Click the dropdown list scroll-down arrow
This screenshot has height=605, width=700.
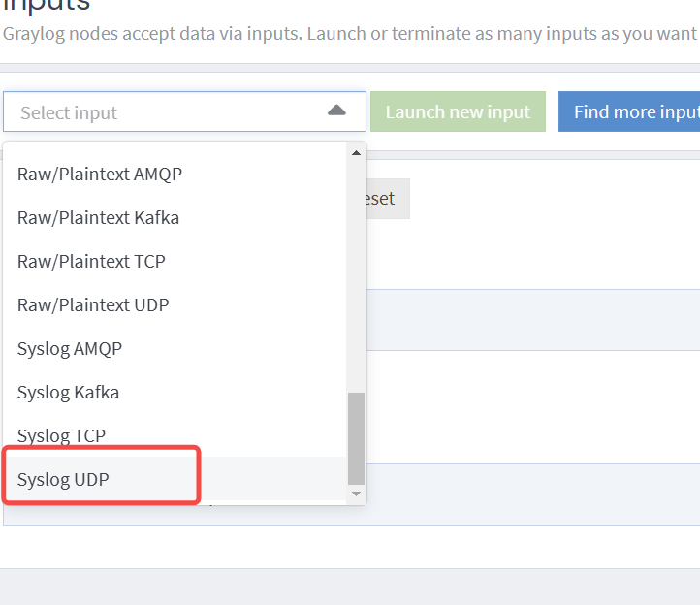point(356,494)
